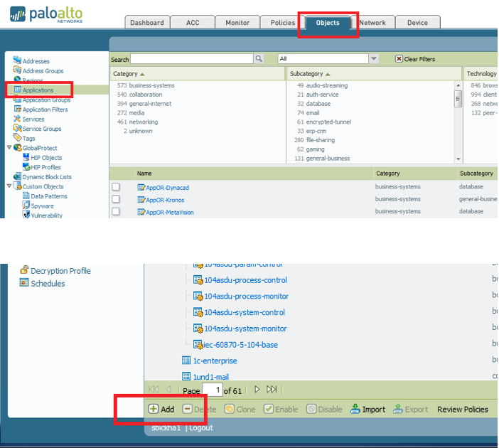The width and height of the screenshot is (499, 448).
Task: Click the Addresses sidebar icon
Action: (x=17, y=60)
